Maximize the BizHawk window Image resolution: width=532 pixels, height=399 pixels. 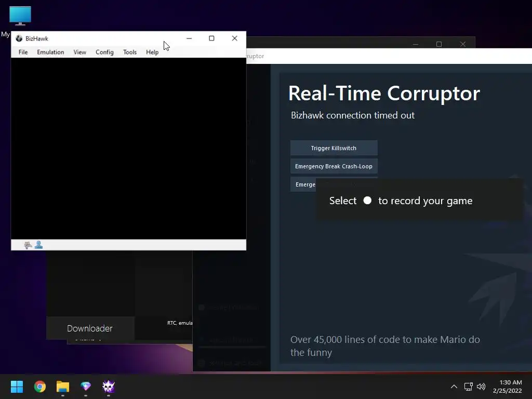212,38
